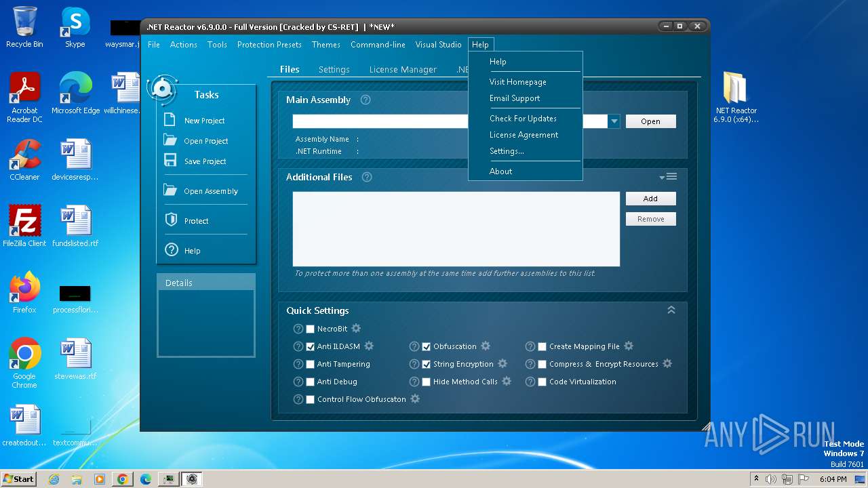Image resolution: width=868 pixels, height=488 pixels.
Task: Click the help icon beside Main Assembly
Action: click(366, 100)
